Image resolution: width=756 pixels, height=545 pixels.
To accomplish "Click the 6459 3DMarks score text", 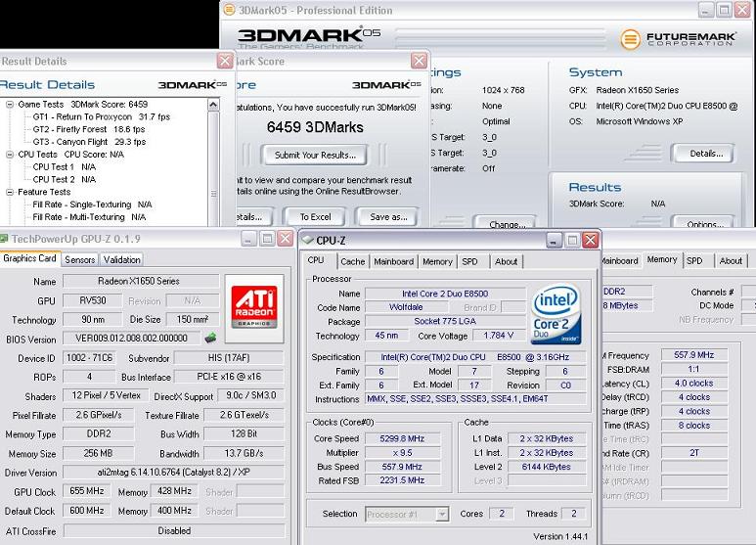I will point(315,127).
